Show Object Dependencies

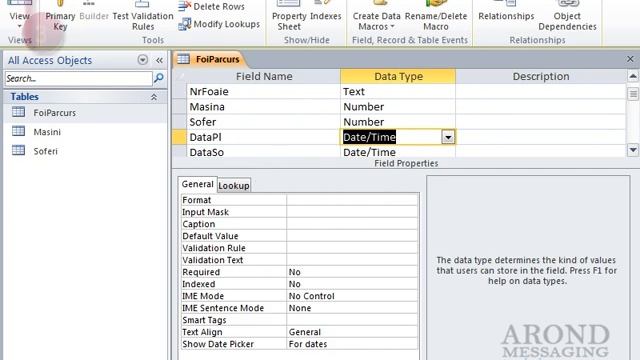[567, 16]
